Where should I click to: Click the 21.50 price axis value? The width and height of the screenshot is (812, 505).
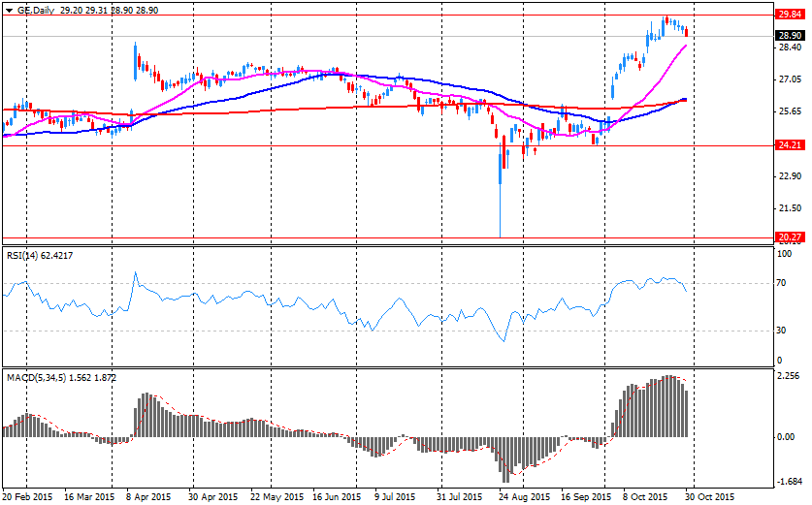point(790,208)
